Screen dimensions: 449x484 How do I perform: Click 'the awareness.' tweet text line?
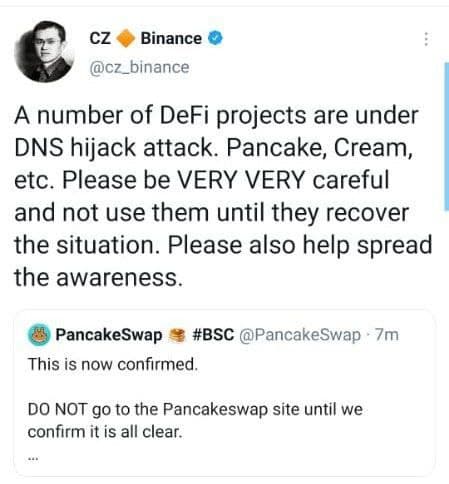[x=99, y=277]
